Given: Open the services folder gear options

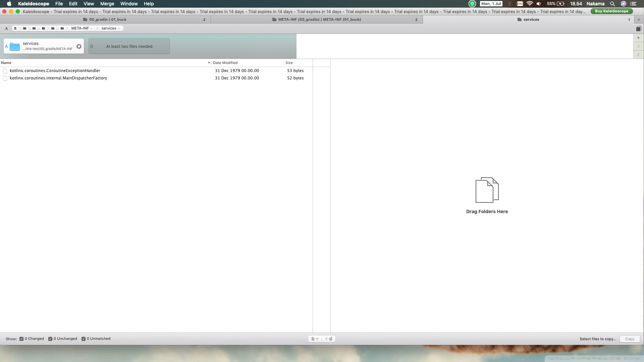Looking at the screenshot, I should coord(79,47).
